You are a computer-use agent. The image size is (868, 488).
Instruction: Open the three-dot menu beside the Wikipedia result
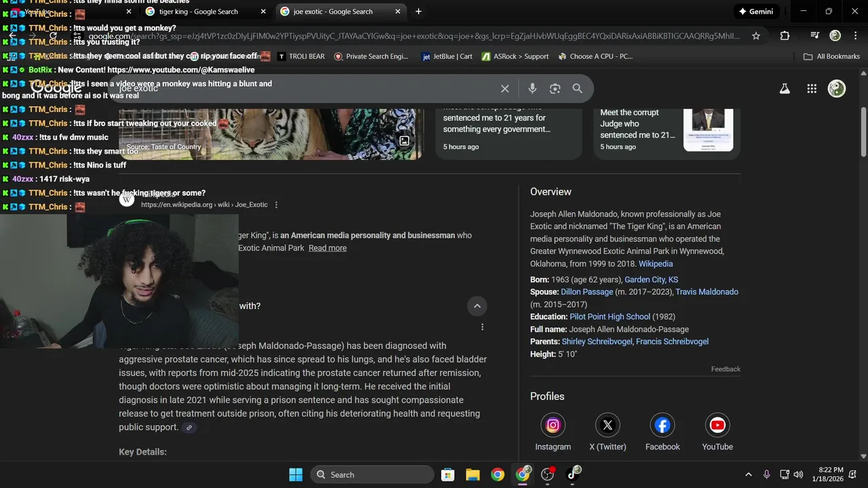pyautogui.click(x=276, y=205)
